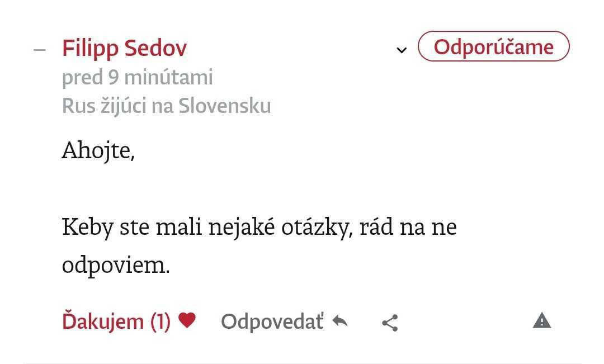Open the comment options chevron dropdown
Screen dimensions: 604x364
coord(401,50)
